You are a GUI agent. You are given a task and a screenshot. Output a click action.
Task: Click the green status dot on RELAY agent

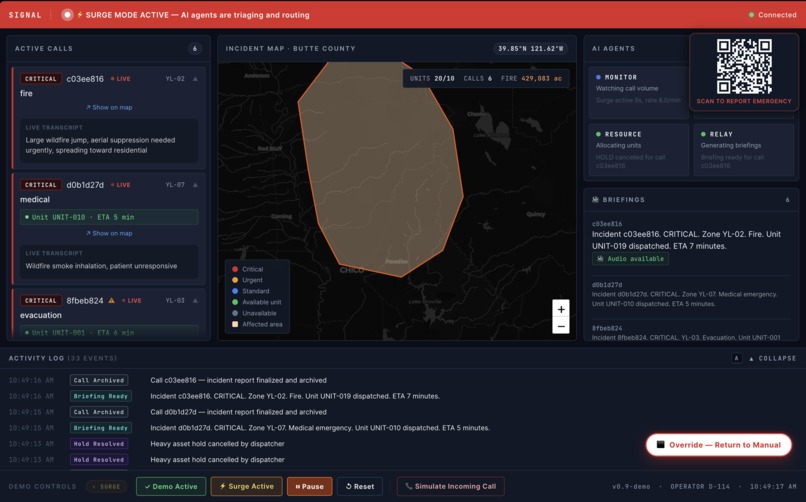point(703,134)
